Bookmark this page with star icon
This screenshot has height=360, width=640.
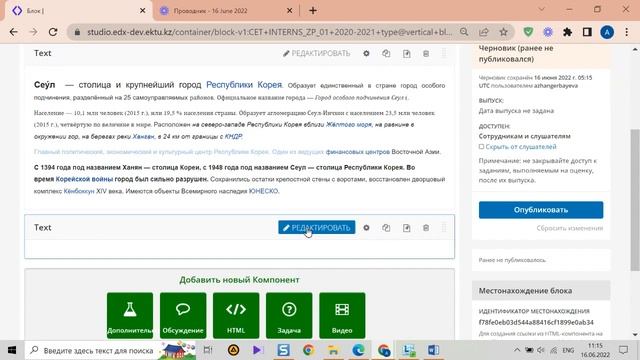click(x=504, y=32)
